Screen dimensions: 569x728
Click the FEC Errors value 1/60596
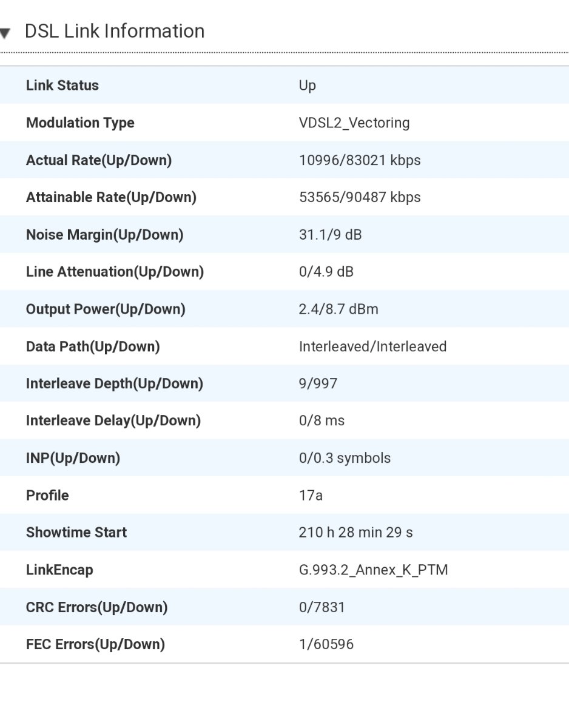[326, 644]
